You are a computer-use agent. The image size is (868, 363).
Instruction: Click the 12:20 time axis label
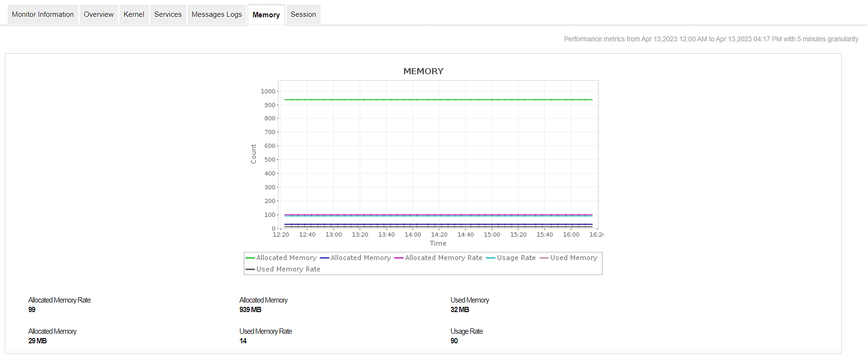[281, 235]
